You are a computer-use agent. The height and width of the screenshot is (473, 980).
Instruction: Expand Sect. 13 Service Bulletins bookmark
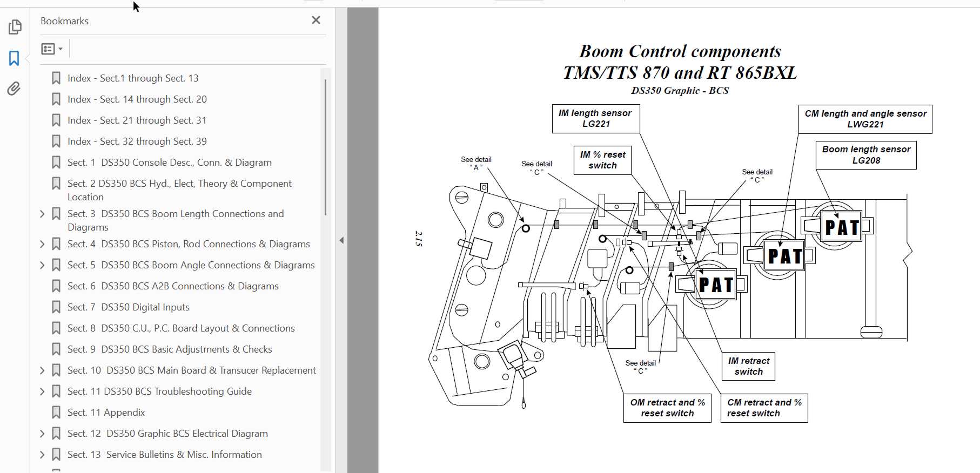click(x=42, y=455)
